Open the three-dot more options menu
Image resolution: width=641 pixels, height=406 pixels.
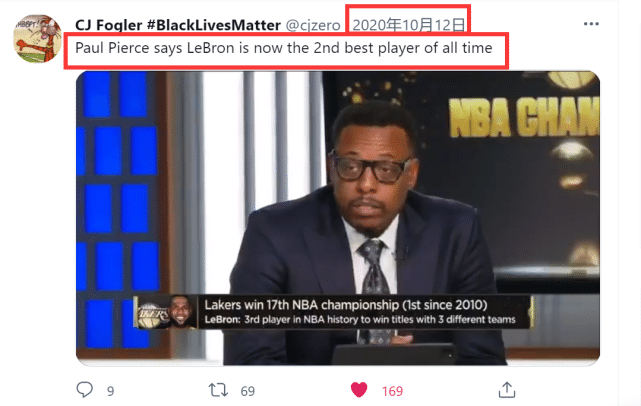pos(591,24)
